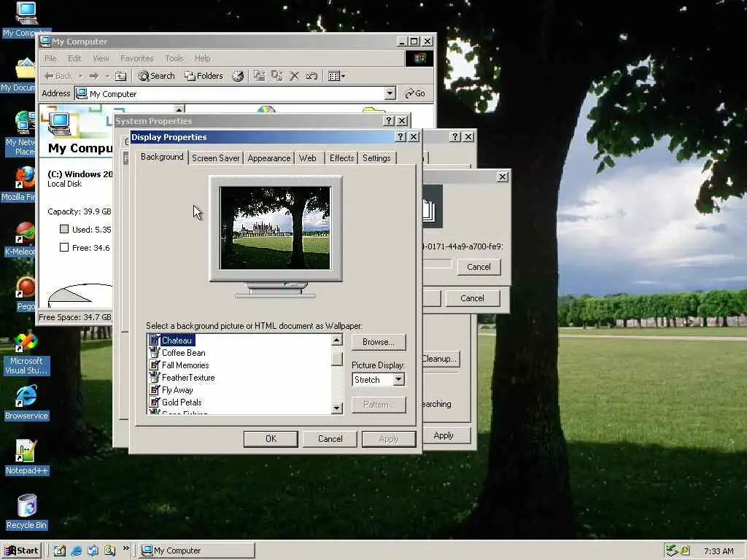Open the Edit menu in My Computer
The image size is (747, 560).
tap(74, 58)
